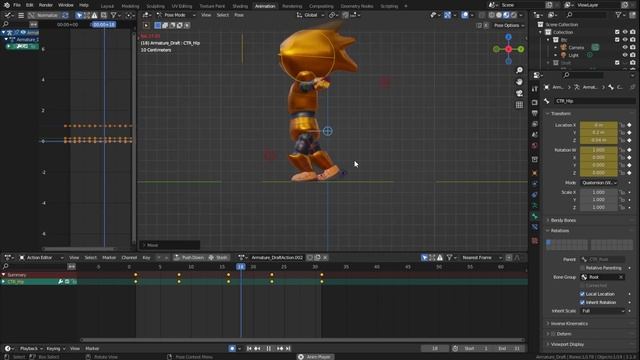Open the Render menu
This screenshot has height=360, width=640.
[x=46, y=5]
